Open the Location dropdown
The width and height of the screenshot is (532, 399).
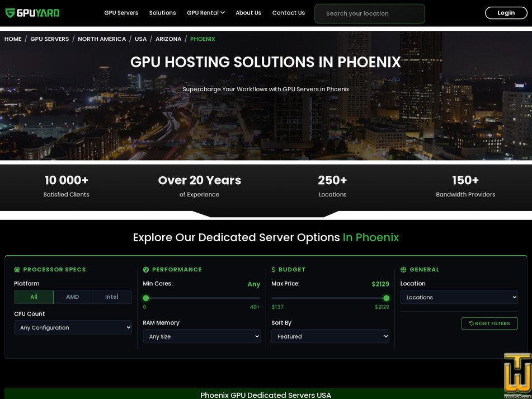pos(459,297)
